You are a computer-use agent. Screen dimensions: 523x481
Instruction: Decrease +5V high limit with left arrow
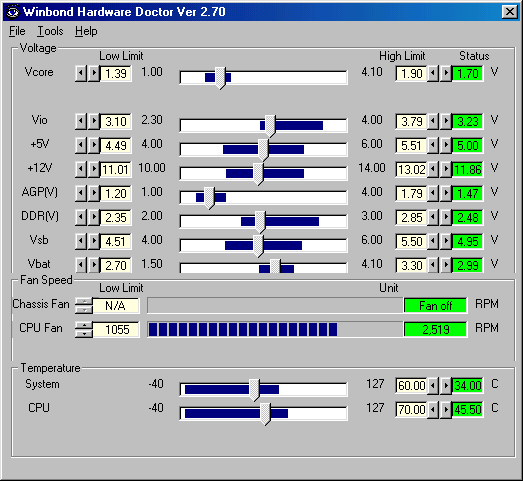(433, 145)
